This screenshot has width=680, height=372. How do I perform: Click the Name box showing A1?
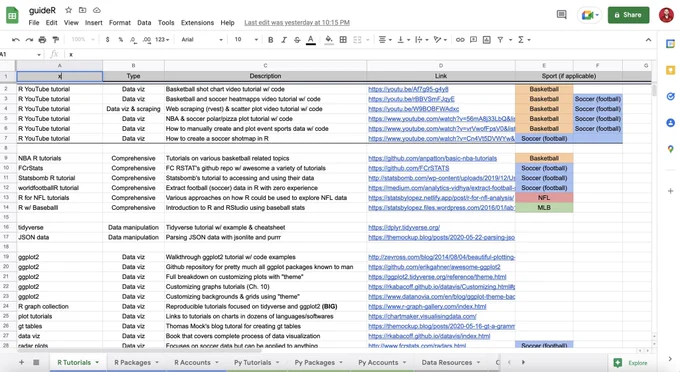pyautogui.click(x=20, y=54)
